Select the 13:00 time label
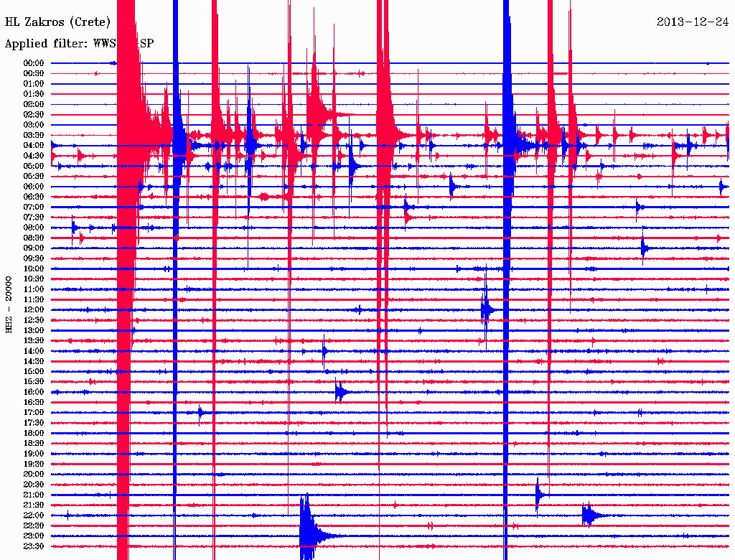This screenshot has width=735, height=560. coord(34,331)
